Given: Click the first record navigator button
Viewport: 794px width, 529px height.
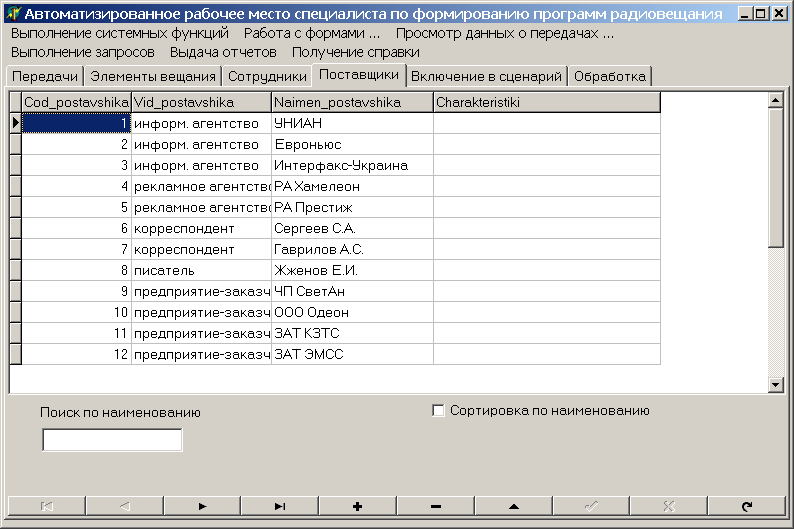Looking at the screenshot, I should click(47, 506).
